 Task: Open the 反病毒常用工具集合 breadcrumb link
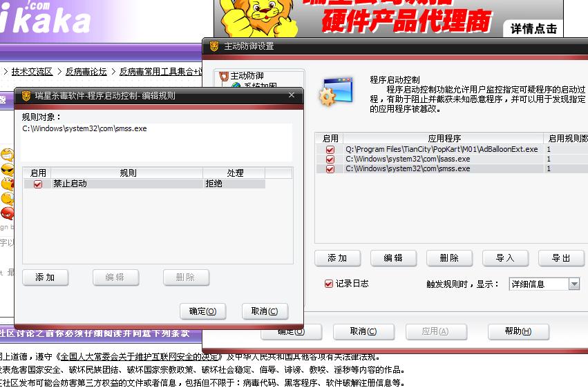tap(160, 72)
